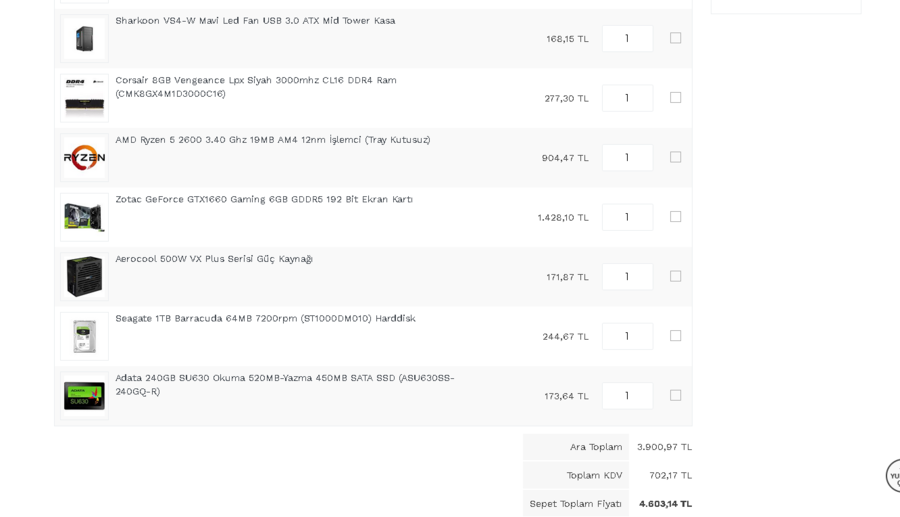Tick the checkbox for Sharkoon VS4-W case
The height and width of the screenshot is (517, 900).
click(x=676, y=38)
